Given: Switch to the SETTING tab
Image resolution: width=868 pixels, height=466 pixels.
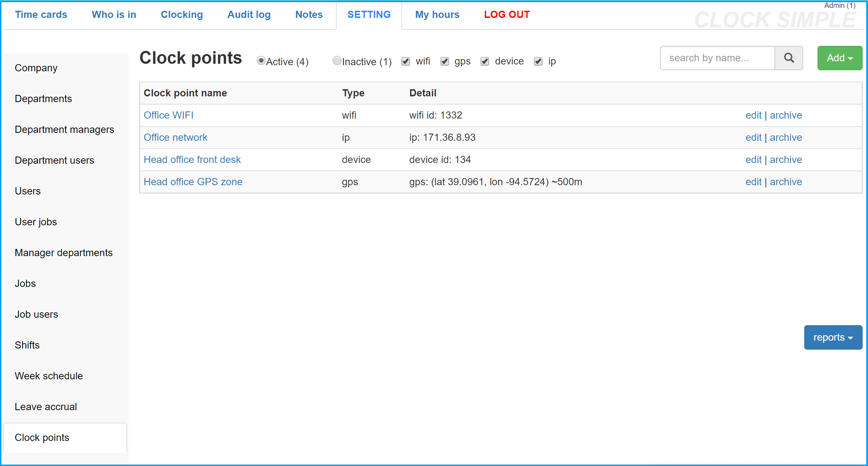Looking at the screenshot, I should (369, 15).
